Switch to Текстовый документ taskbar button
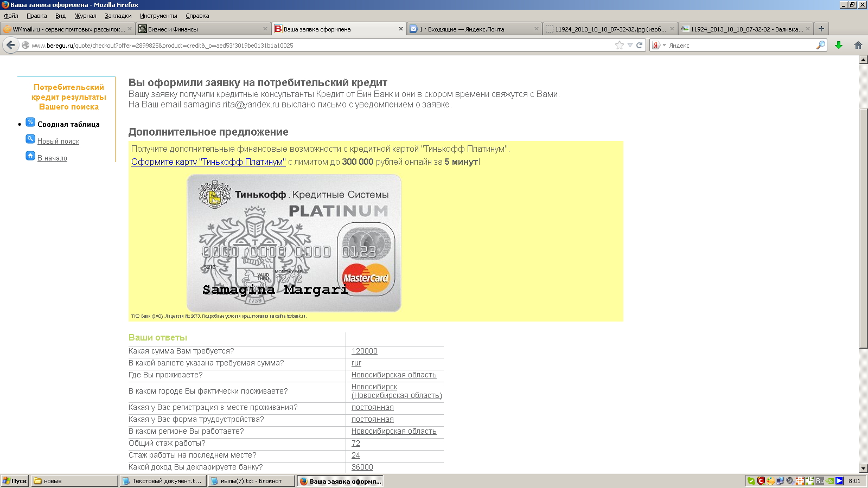Viewport: 868px width, 488px height. click(x=163, y=481)
